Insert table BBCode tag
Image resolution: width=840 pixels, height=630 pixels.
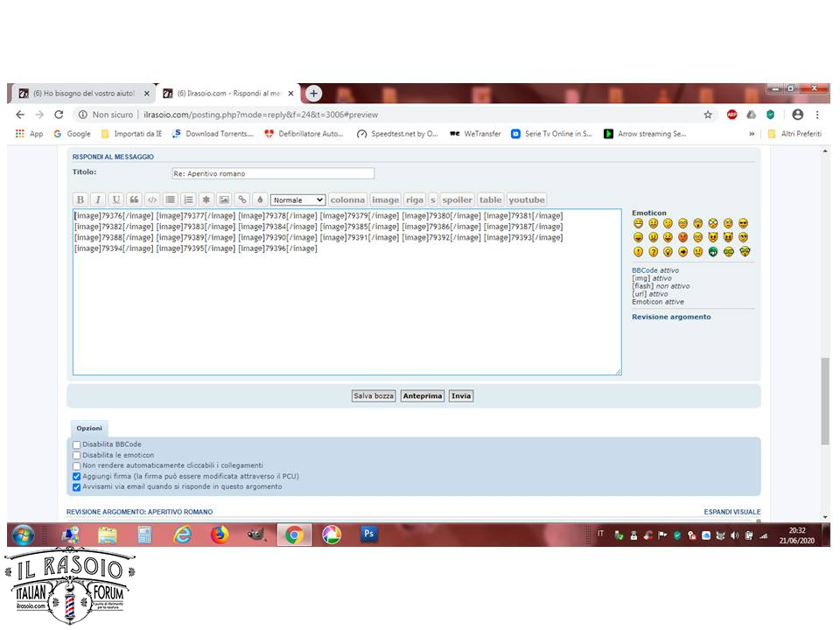490,199
